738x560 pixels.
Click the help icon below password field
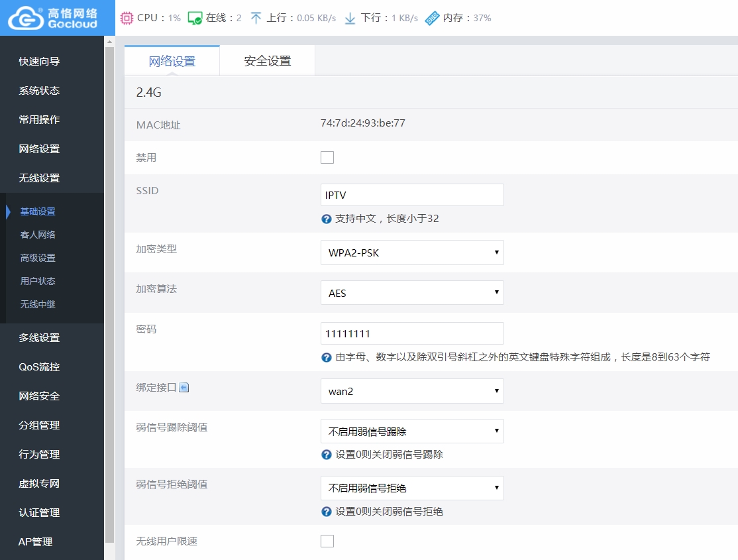[327, 357]
